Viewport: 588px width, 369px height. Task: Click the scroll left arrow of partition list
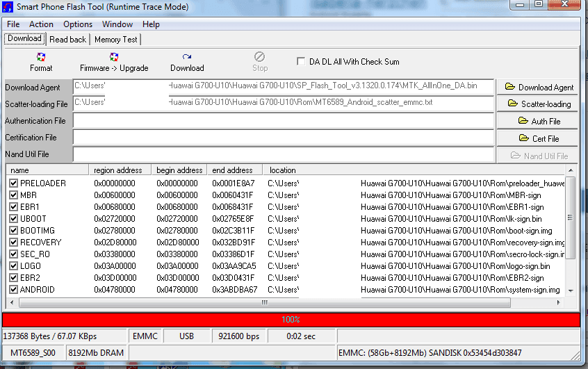(12, 302)
